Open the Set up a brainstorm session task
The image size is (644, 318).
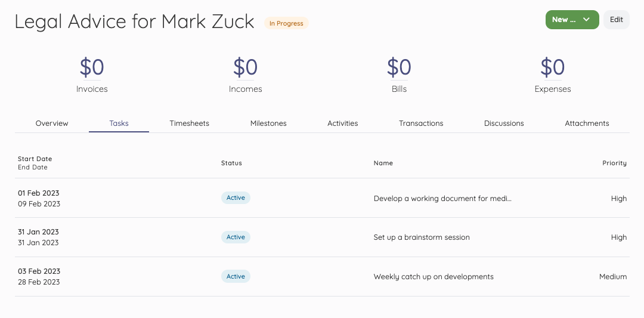tap(422, 237)
